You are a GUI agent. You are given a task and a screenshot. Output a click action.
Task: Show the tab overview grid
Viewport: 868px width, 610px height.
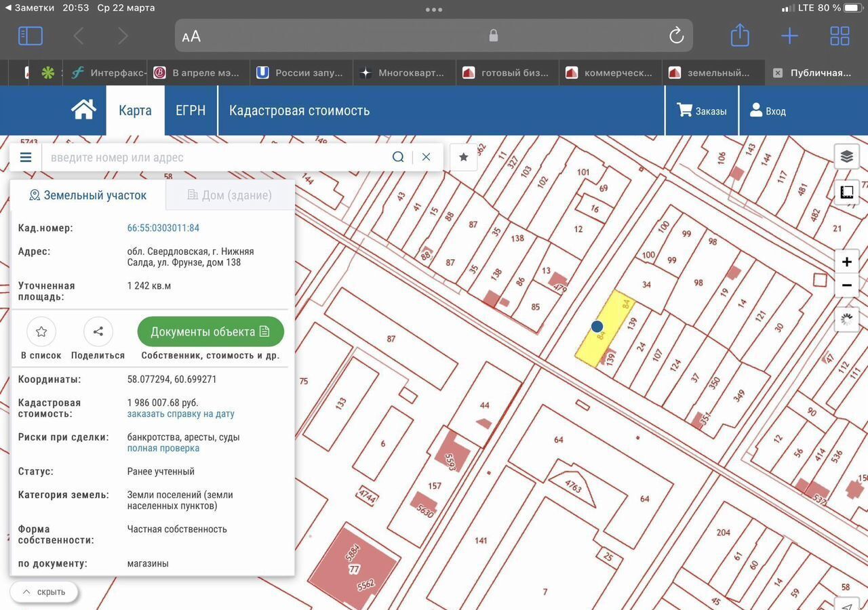(840, 36)
